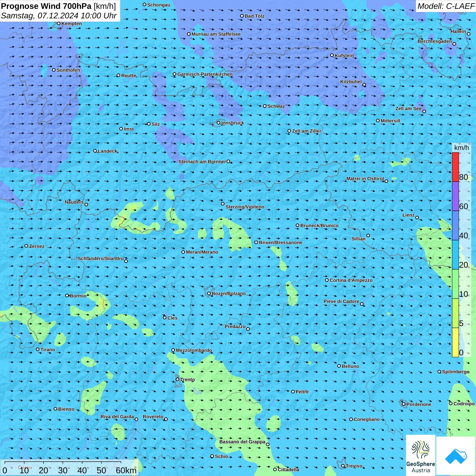The height and width of the screenshot is (476, 476).
Task: Click the 'Pieve di Cadore' label
Action: pos(341,301)
